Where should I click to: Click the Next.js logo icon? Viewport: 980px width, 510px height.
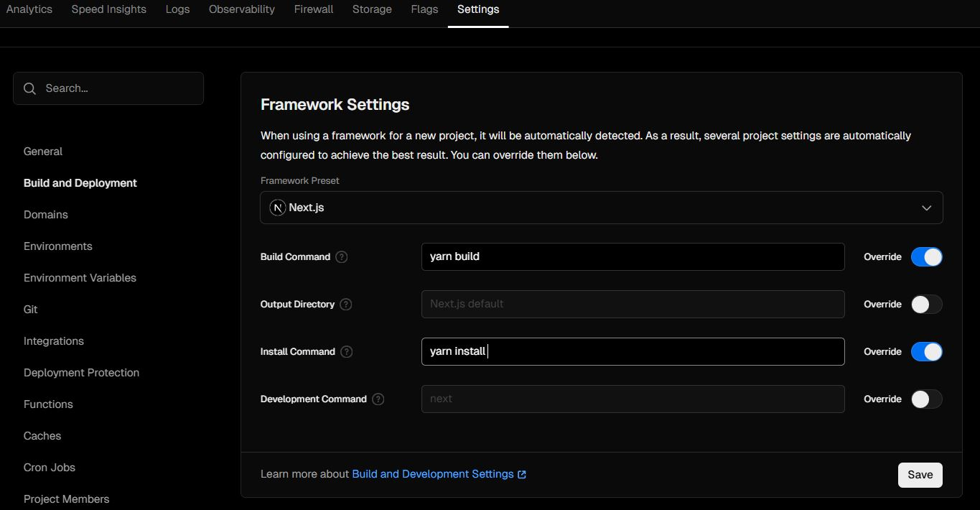pos(277,208)
